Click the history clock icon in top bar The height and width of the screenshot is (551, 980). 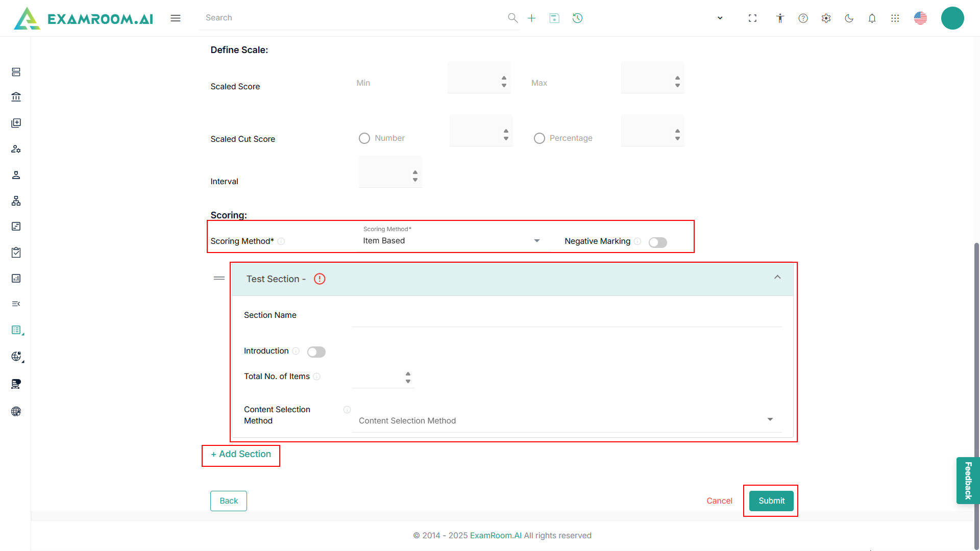[x=577, y=18]
